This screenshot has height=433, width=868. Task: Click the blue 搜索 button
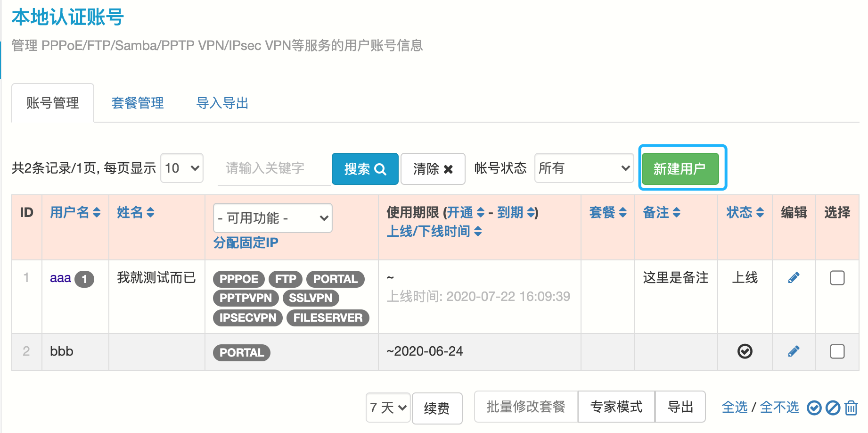click(x=365, y=168)
